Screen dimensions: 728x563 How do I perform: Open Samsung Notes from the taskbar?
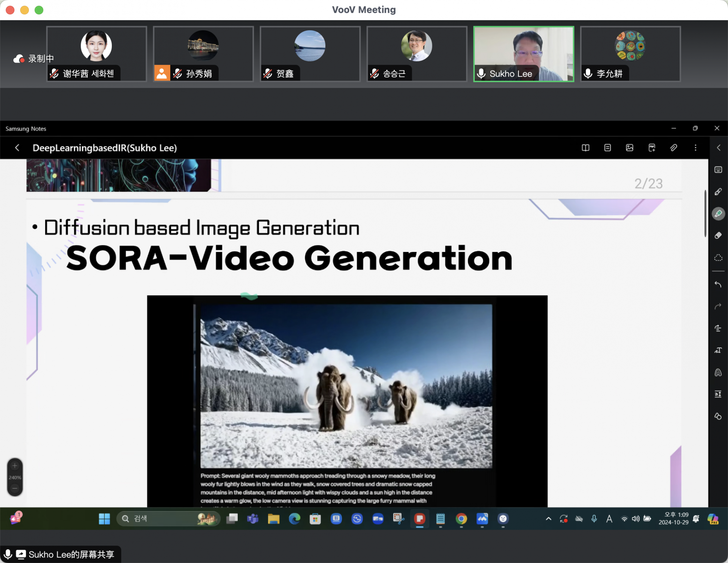(419, 519)
